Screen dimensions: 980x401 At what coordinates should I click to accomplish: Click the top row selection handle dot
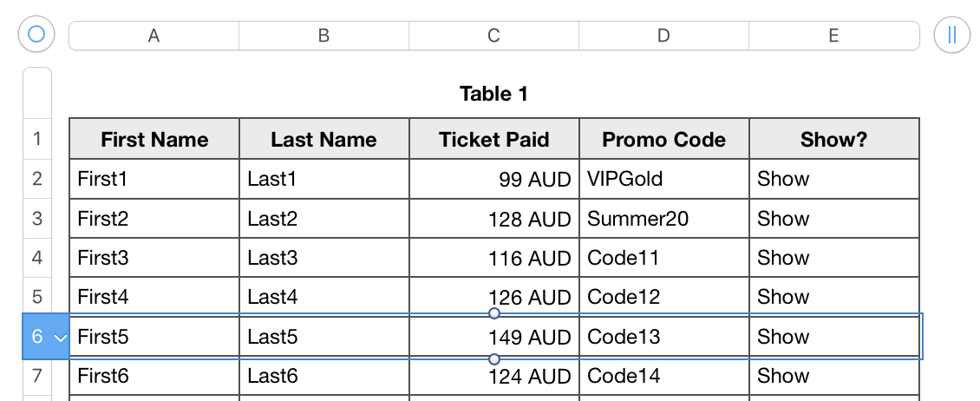tap(494, 313)
